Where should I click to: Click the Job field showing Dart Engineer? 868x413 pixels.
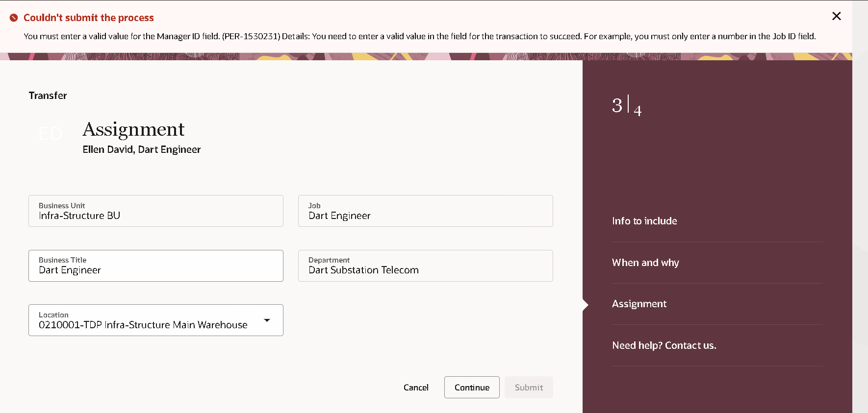pyautogui.click(x=426, y=211)
